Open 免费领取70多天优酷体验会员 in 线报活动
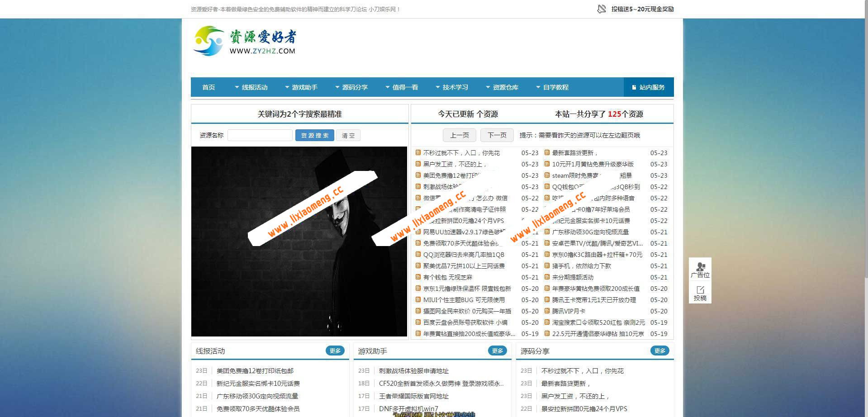The width and height of the screenshot is (868, 417). pyautogui.click(x=258, y=409)
